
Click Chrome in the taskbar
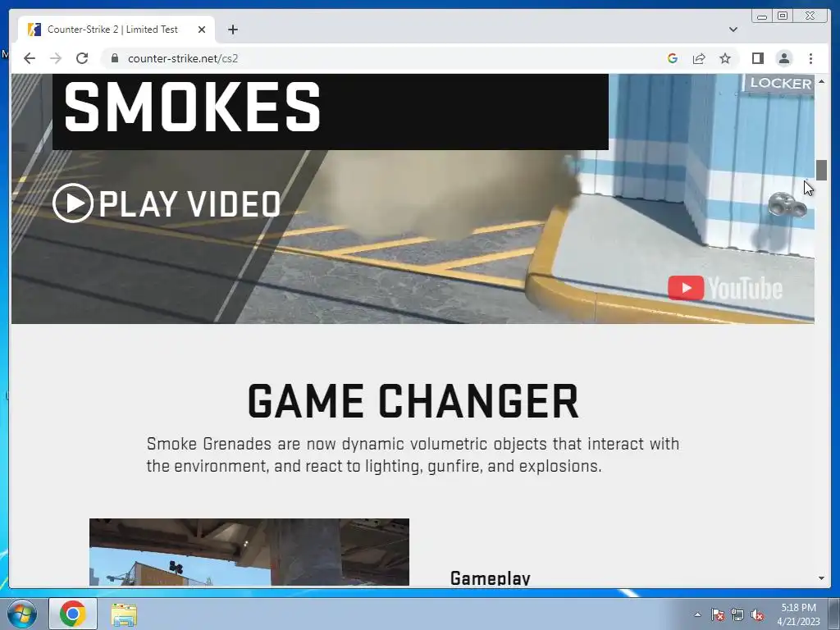73,614
